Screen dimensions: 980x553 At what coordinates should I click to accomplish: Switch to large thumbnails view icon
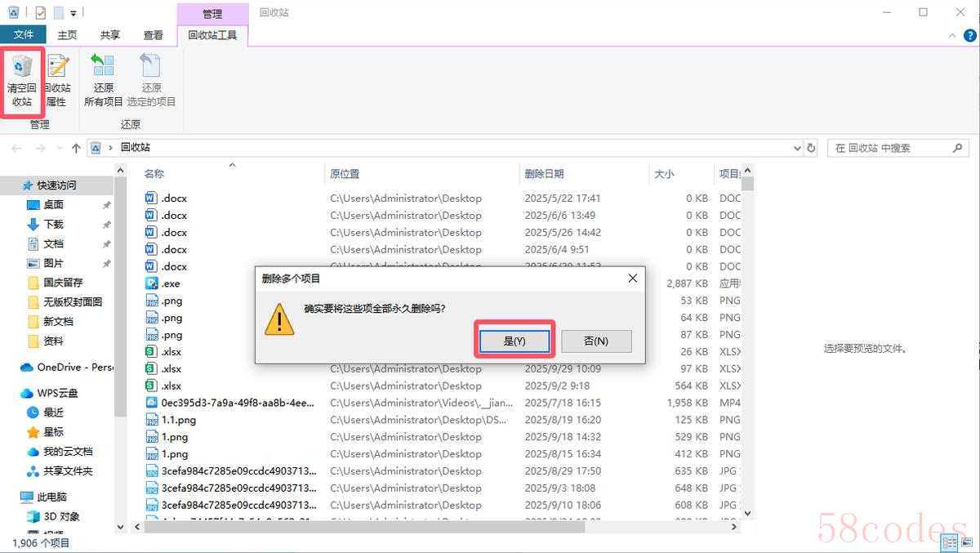[968, 542]
